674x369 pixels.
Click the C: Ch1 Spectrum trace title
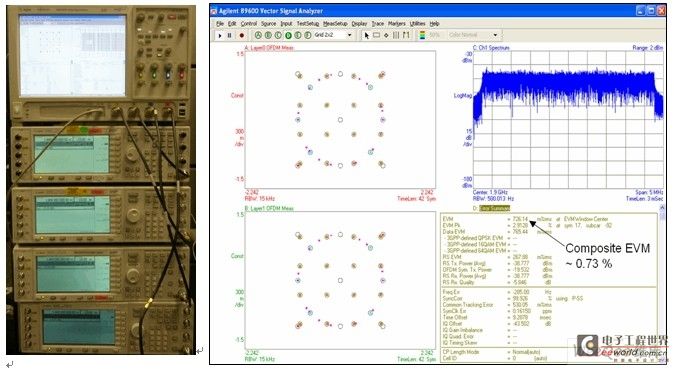click(x=491, y=48)
